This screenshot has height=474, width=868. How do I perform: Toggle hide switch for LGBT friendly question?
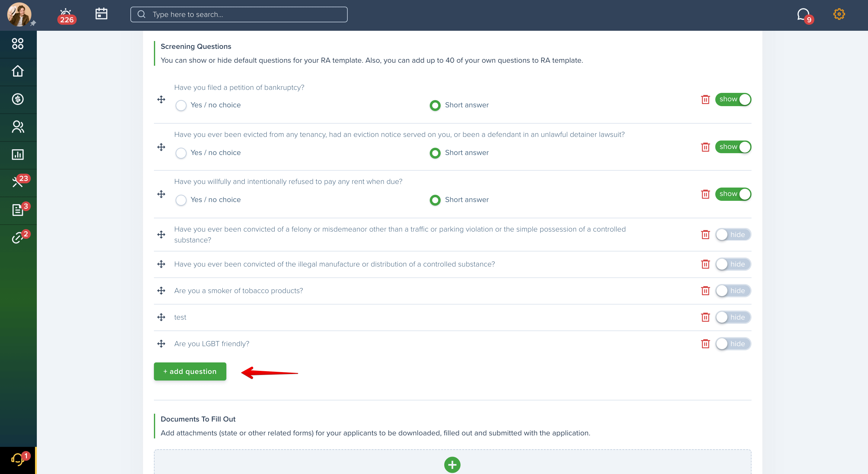[x=733, y=344]
